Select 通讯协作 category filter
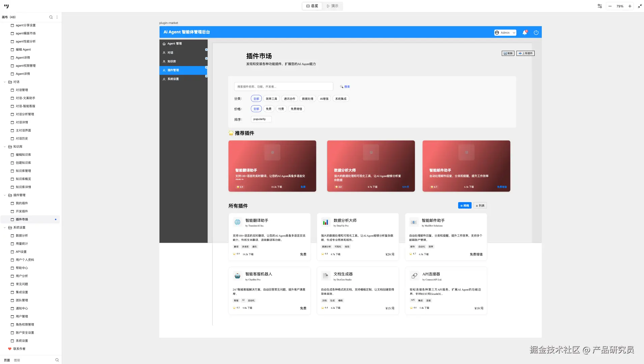The width and height of the screenshot is (644, 364). pos(289,99)
